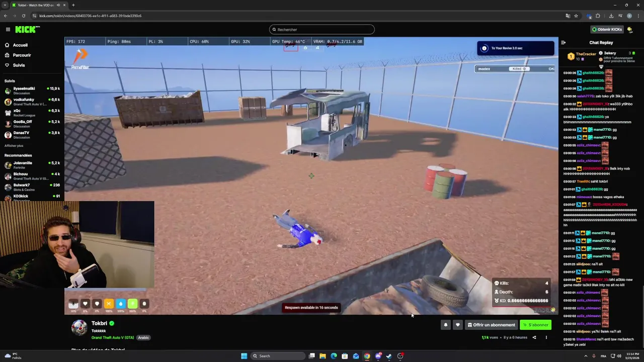644x362 pixels.
Task: Open Bulwark7 recommended channel
Action: click(32, 187)
